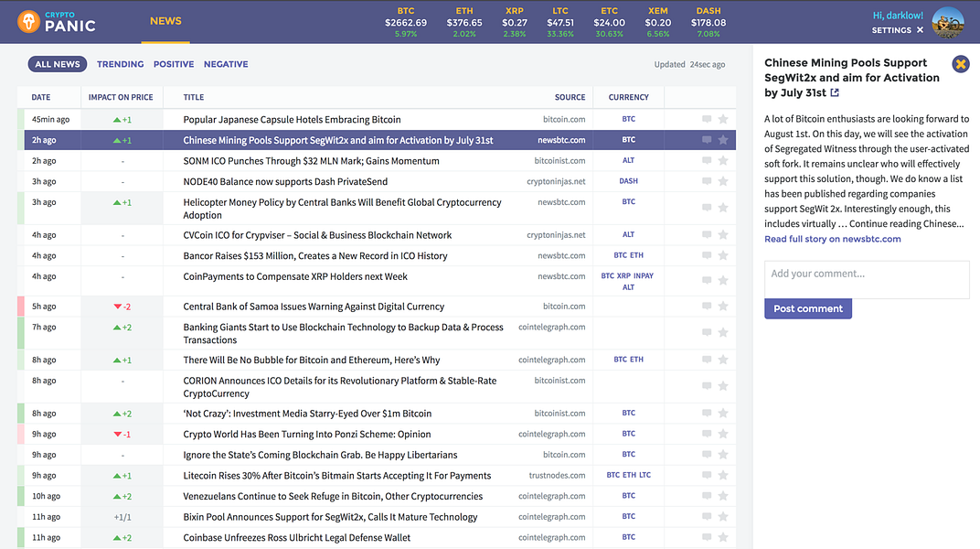Open comments for Banking Giants story

[707, 333]
